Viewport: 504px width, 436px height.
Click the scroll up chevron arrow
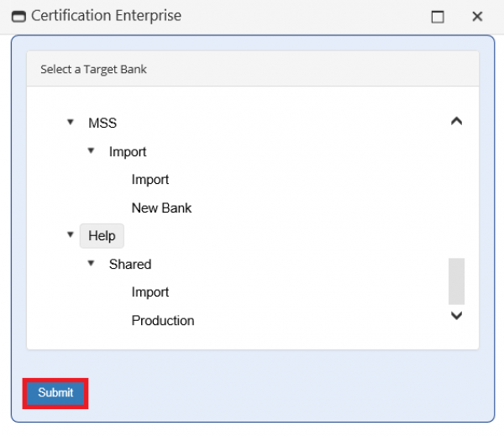click(x=456, y=121)
